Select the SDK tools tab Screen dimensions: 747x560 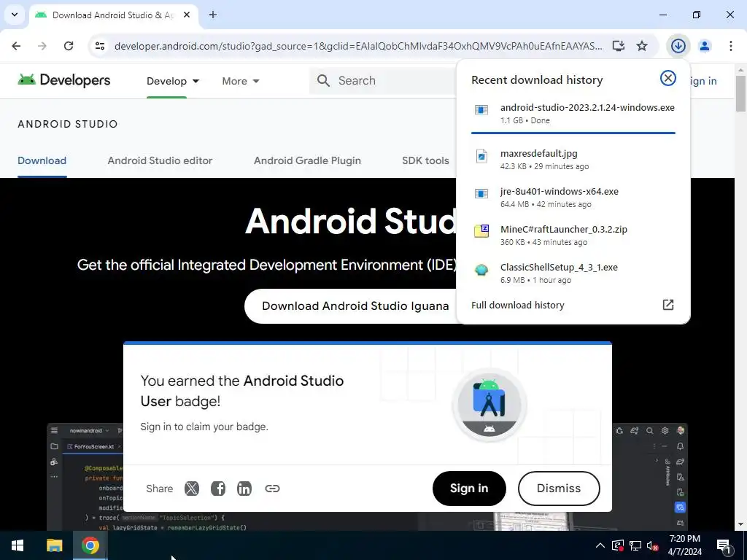[425, 160]
